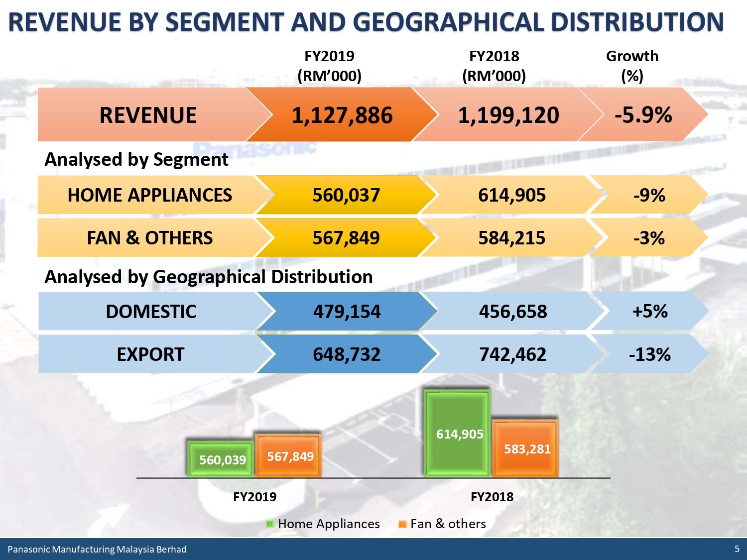Select the REVENUE row label arrow
Image resolution: width=747 pixels, height=560 pixels.
coord(148,115)
